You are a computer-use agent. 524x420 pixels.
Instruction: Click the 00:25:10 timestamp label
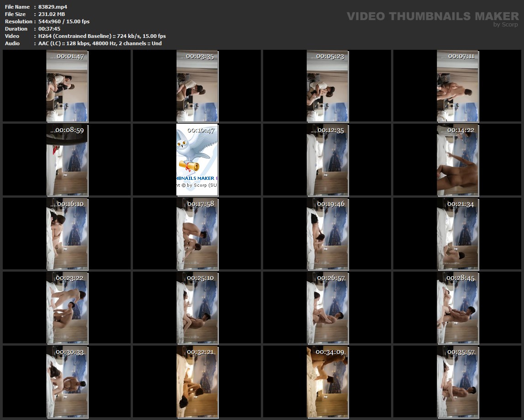point(200,278)
